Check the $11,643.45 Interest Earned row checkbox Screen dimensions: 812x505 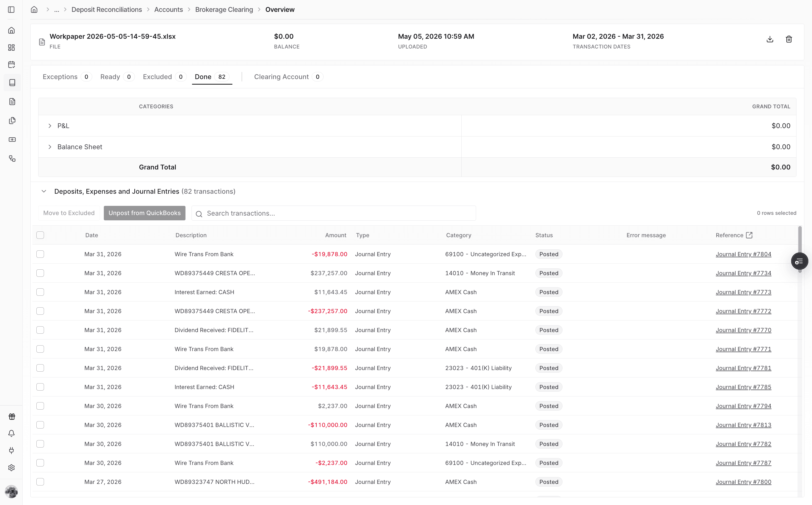(x=40, y=292)
